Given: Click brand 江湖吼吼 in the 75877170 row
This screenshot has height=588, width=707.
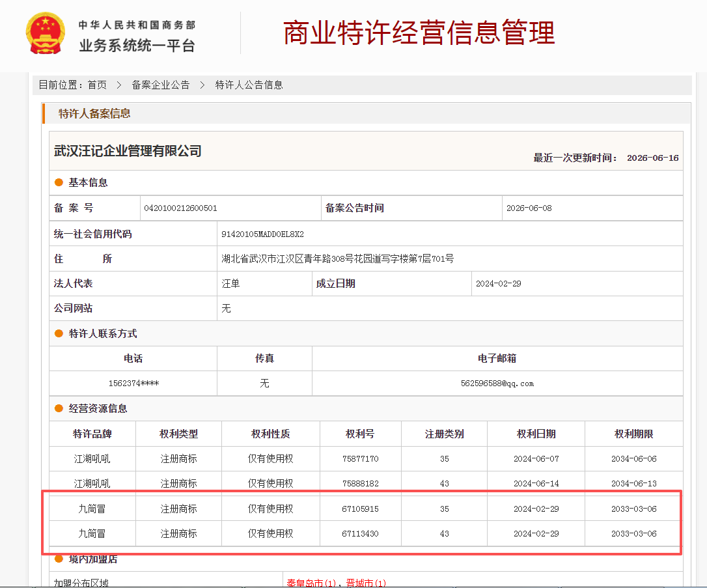Looking at the screenshot, I should pos(92,458).
